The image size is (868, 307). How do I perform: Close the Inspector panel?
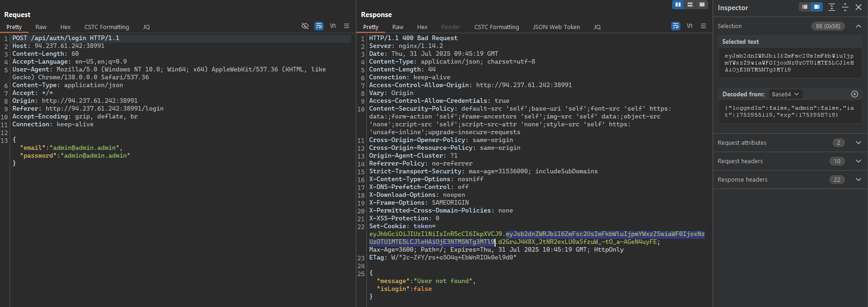click(858, 7)
